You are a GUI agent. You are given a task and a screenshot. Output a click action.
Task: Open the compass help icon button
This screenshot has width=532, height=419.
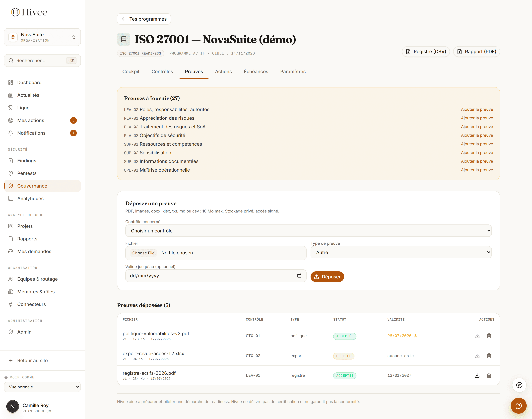(519, 385)
